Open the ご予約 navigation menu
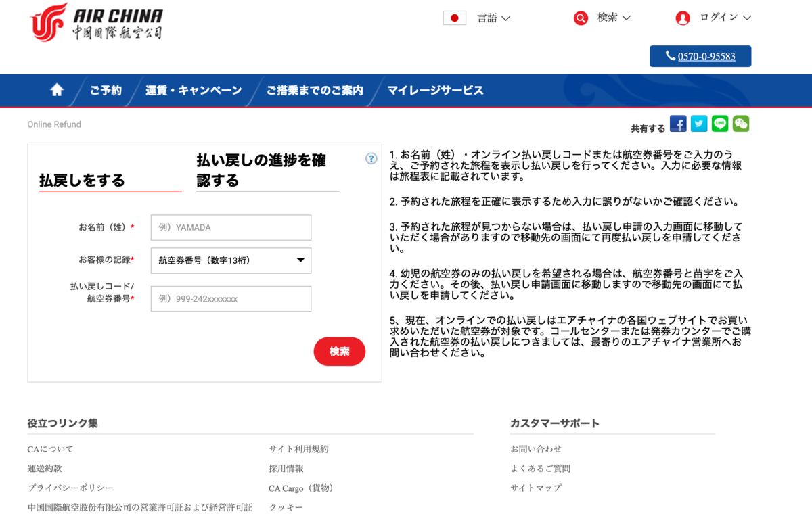The width and height of the screenshot is (812, 520). [106, 91]
